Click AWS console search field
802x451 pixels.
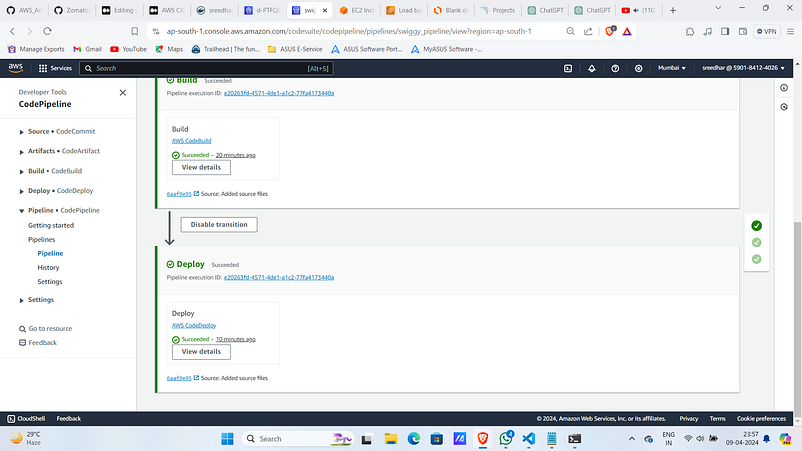(x=206, y=68)
